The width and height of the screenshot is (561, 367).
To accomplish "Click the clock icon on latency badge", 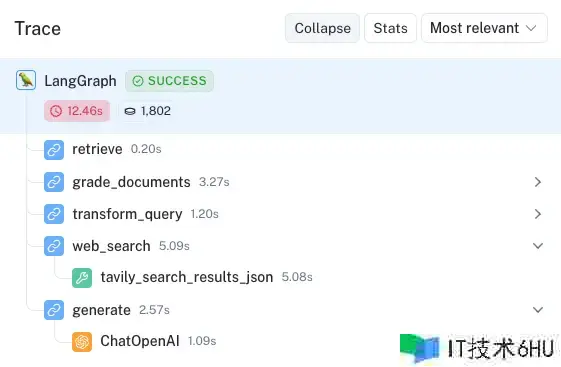I will pyautogui.click(x=56, y=111).
